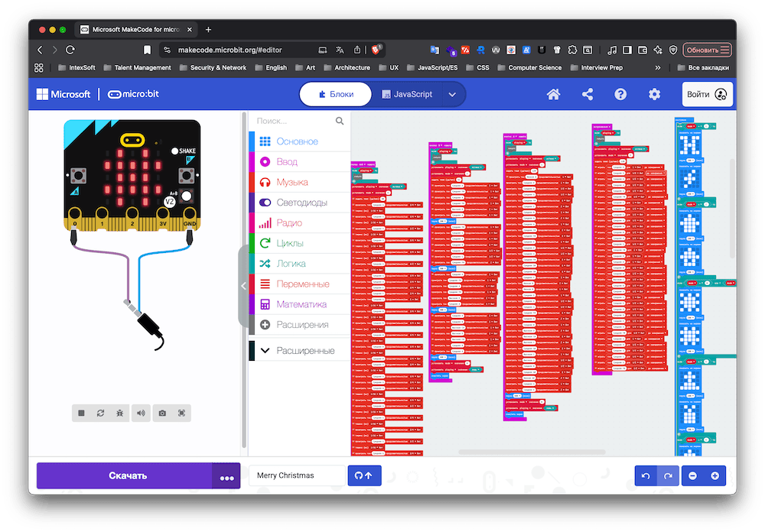This screenshot has width=765, height=532.
Task: Open the JavaScript language dropdown
Action: point(451,95)
